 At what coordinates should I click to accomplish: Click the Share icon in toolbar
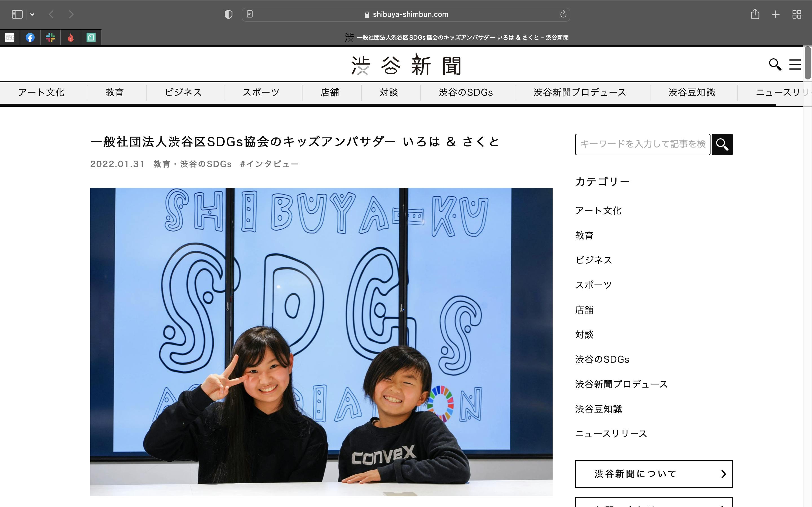point(755,14)
